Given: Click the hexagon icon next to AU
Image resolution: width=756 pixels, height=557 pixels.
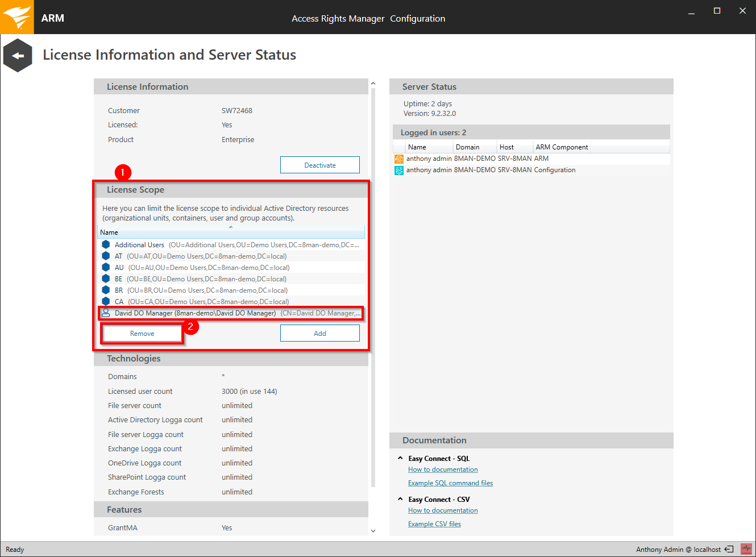Looking at the screenshot, I should [106, 267].
